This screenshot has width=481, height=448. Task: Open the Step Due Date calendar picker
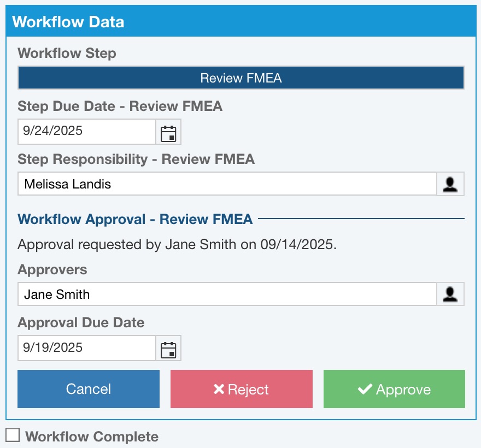point(169,132)
